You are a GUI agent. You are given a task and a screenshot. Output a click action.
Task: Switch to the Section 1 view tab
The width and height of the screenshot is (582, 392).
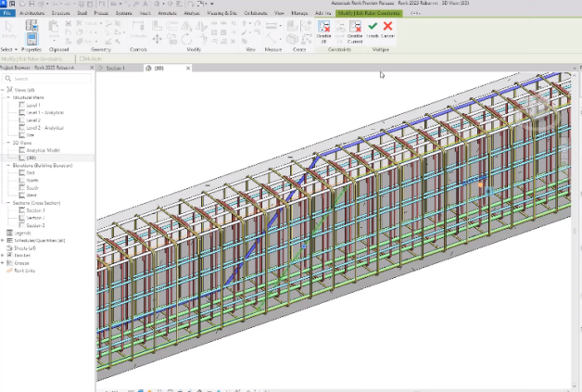(113, 69)
